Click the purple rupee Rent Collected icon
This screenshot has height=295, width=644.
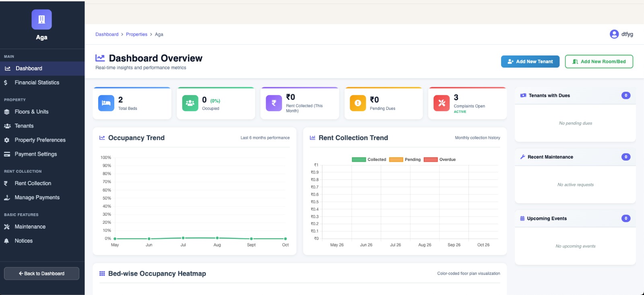point(274,103)
